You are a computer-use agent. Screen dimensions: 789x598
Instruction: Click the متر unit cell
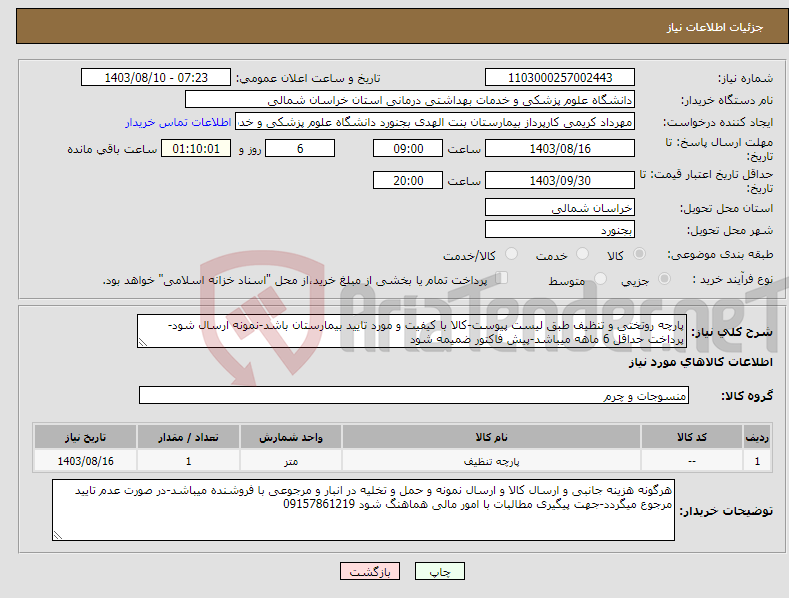[x=291, y=461]
